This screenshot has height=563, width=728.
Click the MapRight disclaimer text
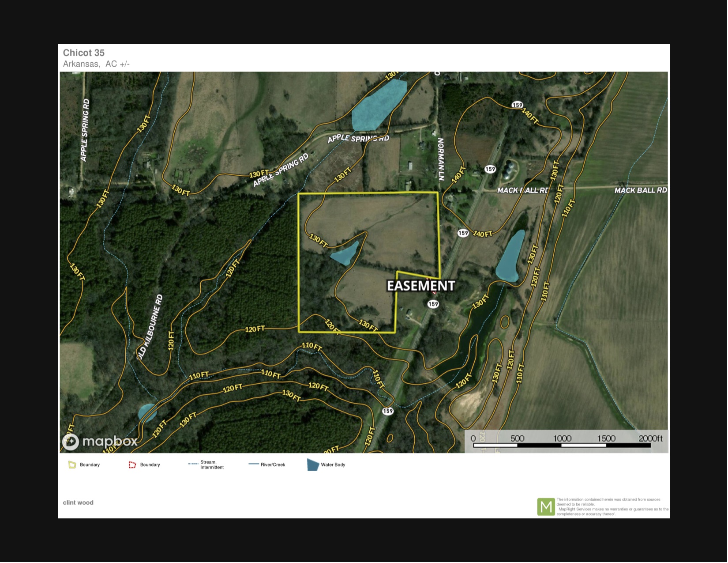612,507
